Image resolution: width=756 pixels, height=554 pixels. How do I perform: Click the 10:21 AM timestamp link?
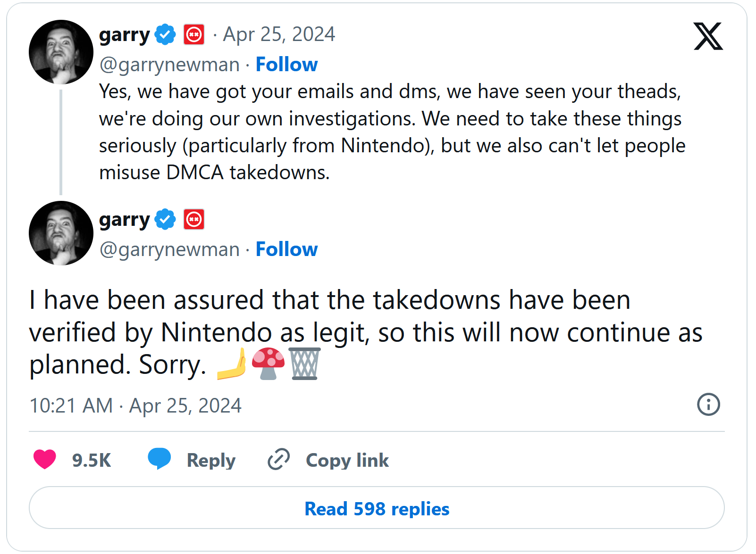(71, 405)
